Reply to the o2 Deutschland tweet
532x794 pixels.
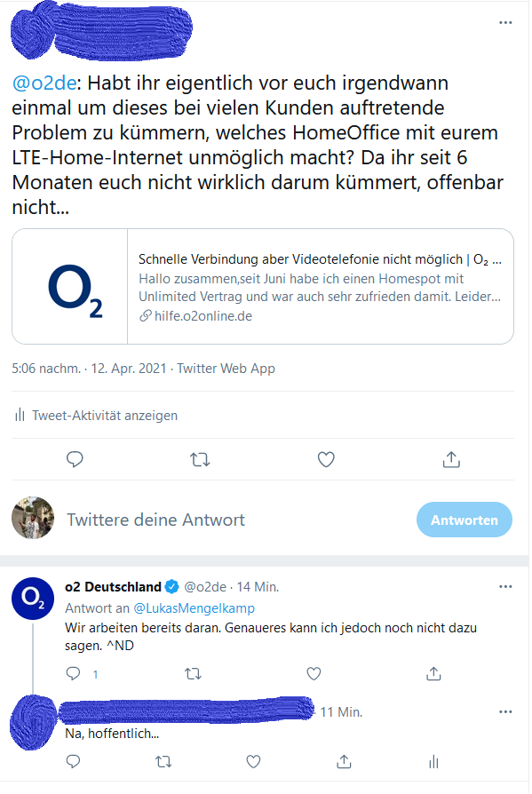[74, 673]
